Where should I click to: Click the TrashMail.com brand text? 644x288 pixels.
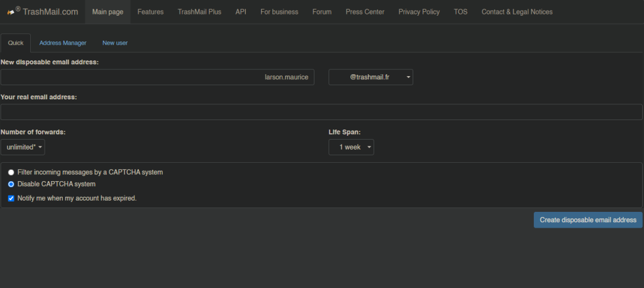(50, 12)
